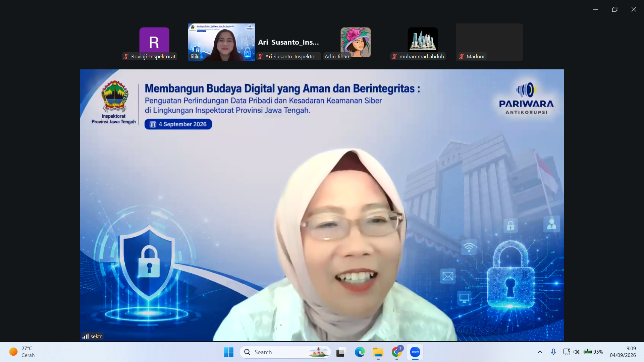
Task: Select Arlin Jihan avatar tile
Action: 356,42
